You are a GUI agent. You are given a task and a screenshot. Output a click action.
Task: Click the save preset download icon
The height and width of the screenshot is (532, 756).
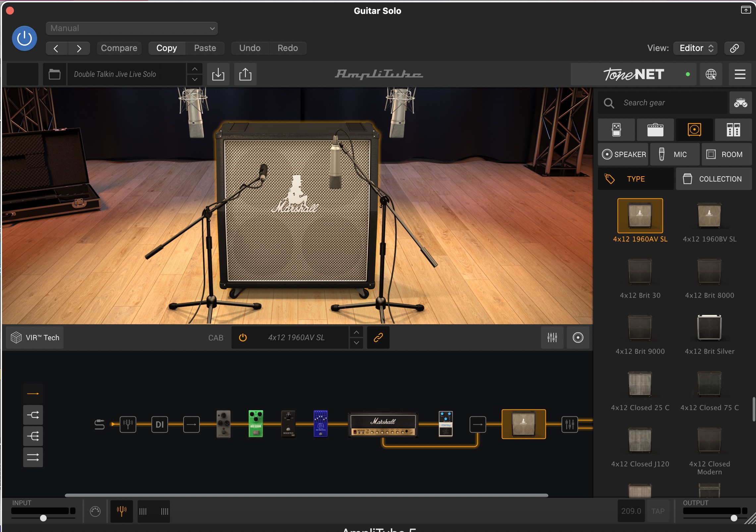coord(218,74)
